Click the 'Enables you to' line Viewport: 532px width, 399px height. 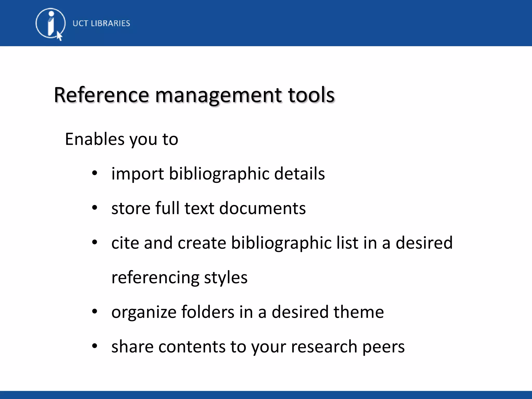coord(122,139)
